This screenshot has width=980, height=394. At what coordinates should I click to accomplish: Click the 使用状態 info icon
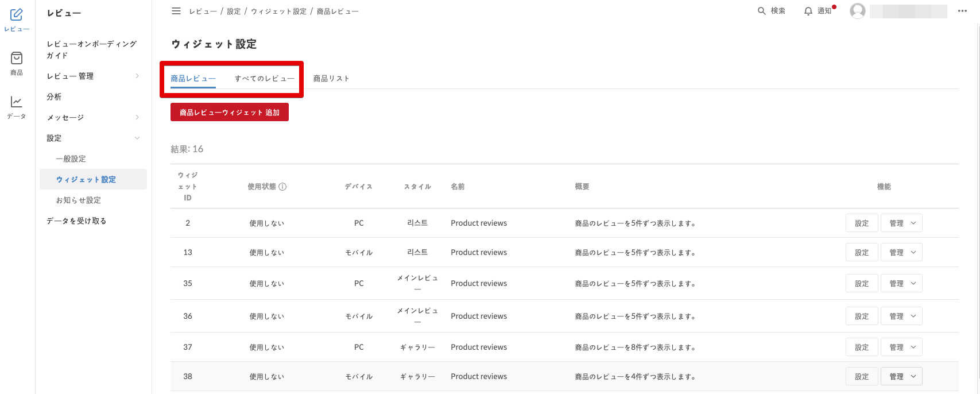(x=282, y=187)
